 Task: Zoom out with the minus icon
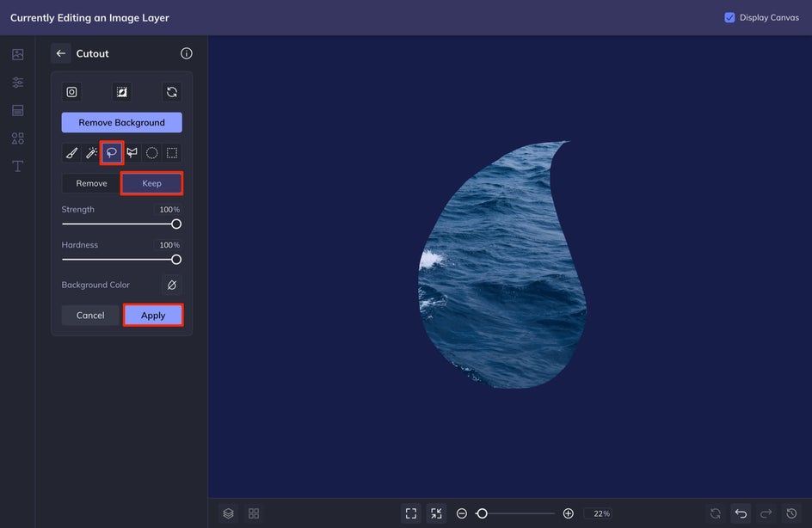point(462,513)
